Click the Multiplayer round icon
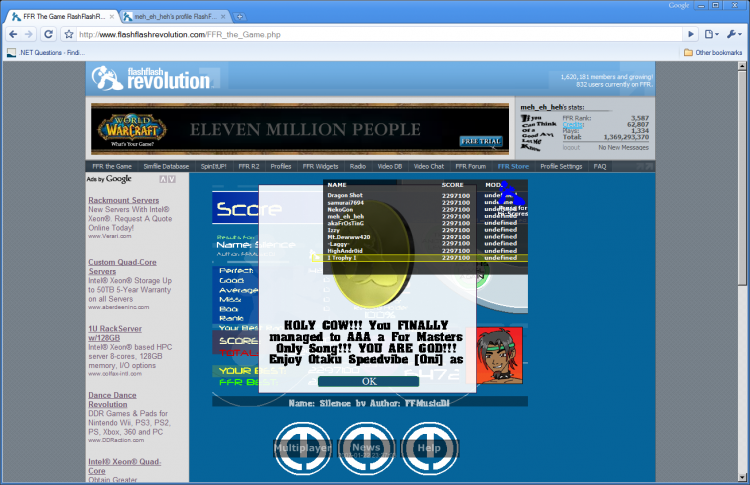Screen dimensions: 750x485 tap(302, 448)
